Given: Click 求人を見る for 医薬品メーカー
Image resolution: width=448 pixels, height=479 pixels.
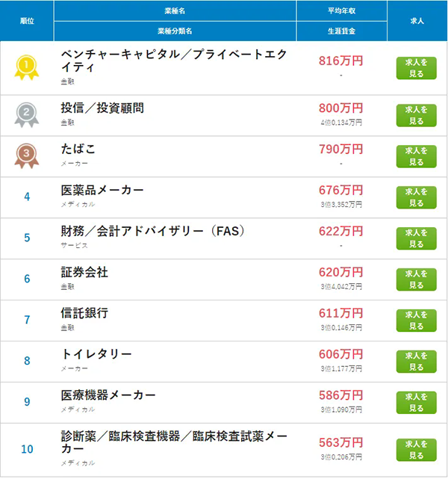Looking at the screenshot, I should [416, 197].
